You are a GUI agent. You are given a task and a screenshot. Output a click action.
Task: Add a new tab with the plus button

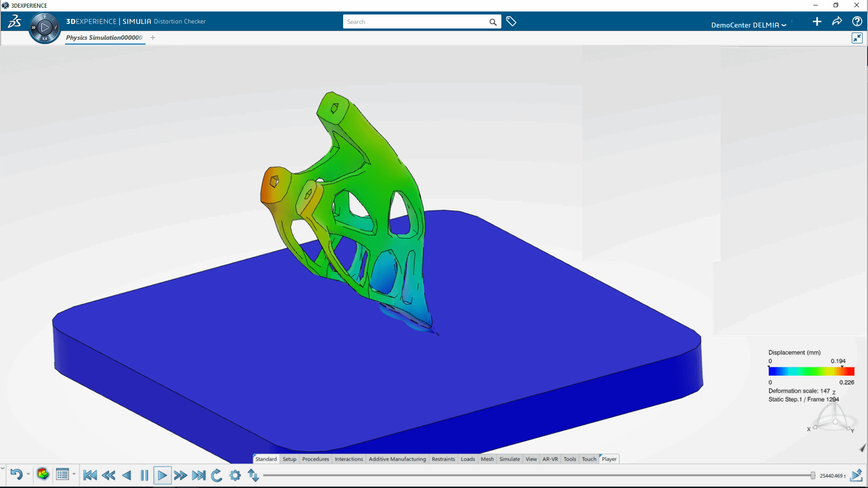click(x=153, y=38)
